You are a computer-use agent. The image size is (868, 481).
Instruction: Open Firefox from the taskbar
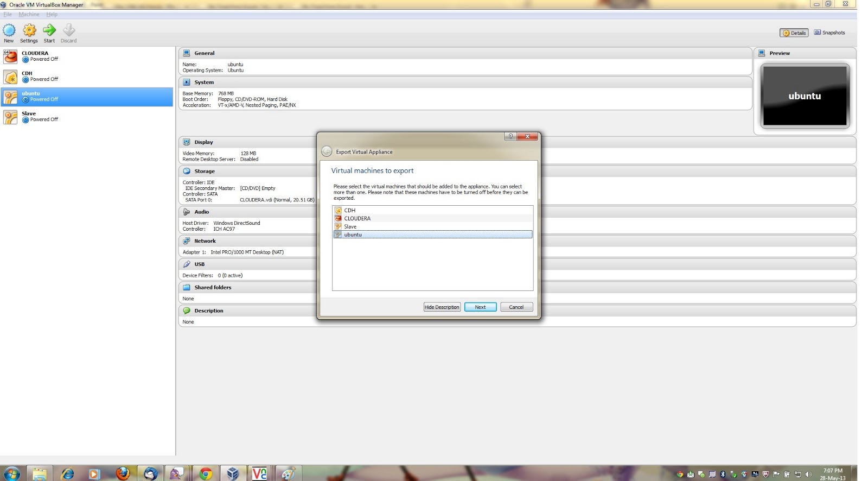click(123, 473)
